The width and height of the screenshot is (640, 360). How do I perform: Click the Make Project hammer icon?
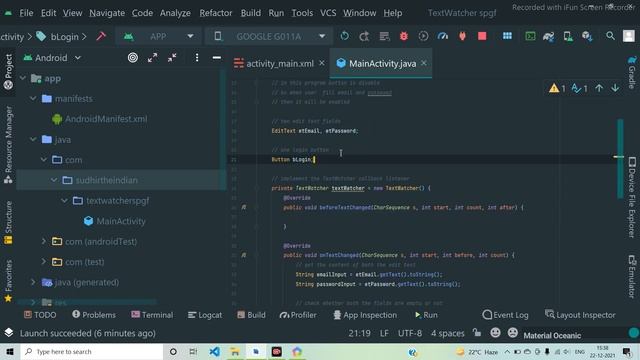[101, 36]
